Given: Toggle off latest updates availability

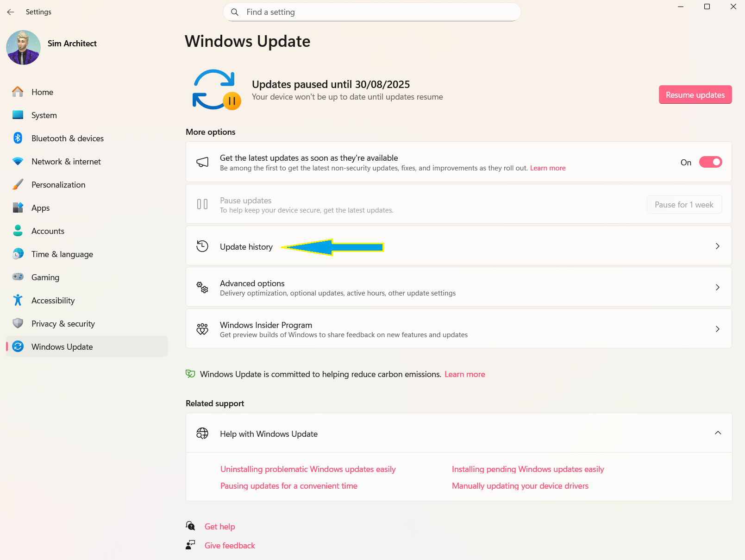Looking at the screenshot, I should 710,162.
